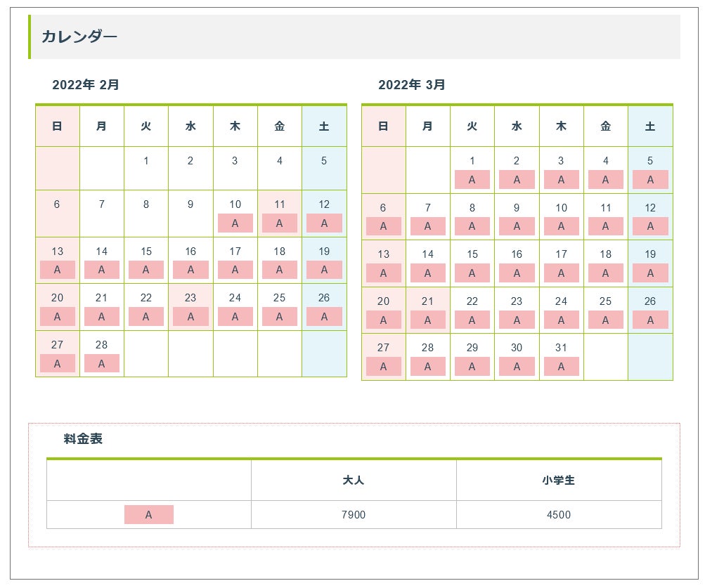Select the A plan on March 31
705x588 pixels.
click(561, 367)
